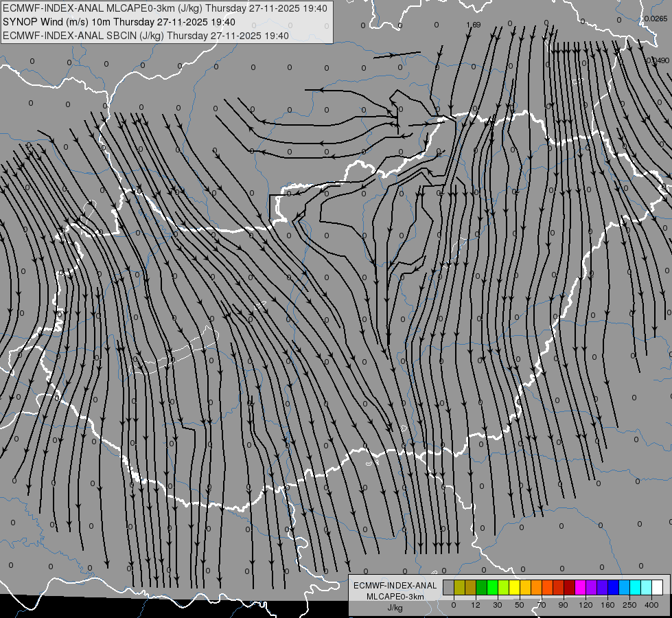Click the 1.69 data value on map

[x=474, y=25]
